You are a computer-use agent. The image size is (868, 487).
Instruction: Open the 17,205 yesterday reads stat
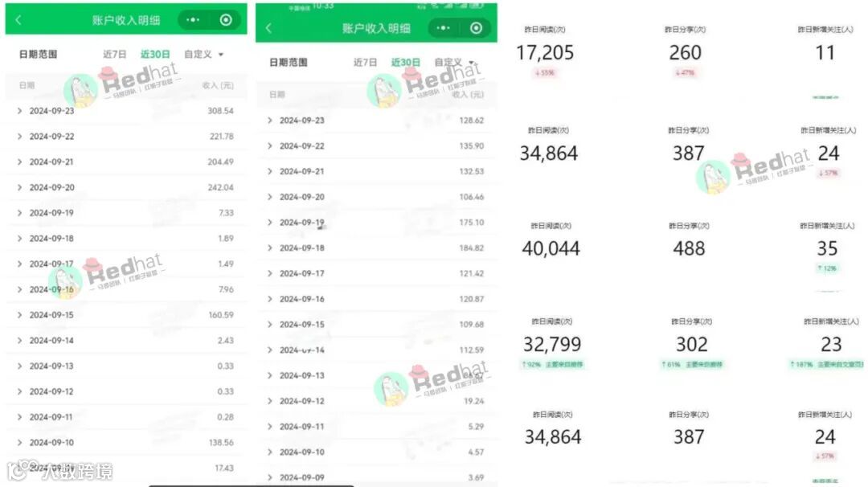tap(545, 52)
